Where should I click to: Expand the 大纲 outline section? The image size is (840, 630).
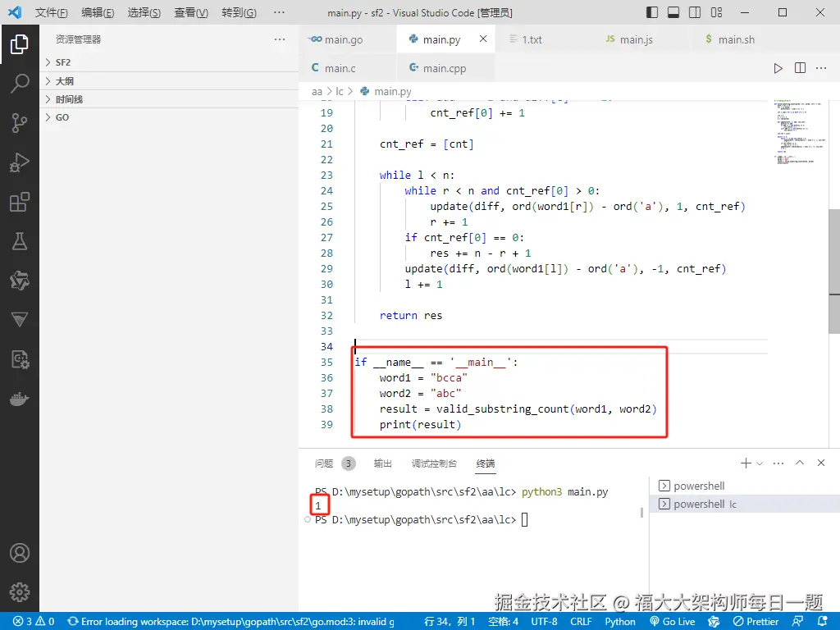tap(169, 81)
